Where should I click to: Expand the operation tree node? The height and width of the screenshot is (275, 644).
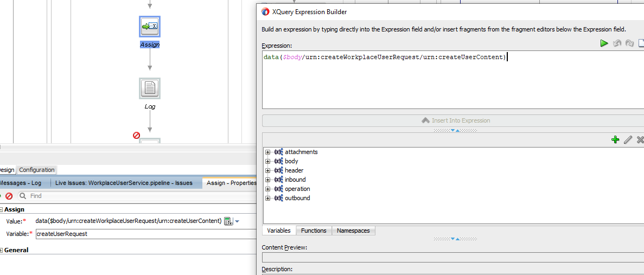pos(268,189)
